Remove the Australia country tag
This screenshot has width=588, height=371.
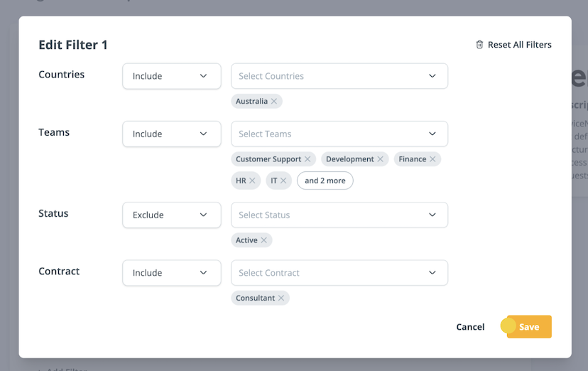274,102
